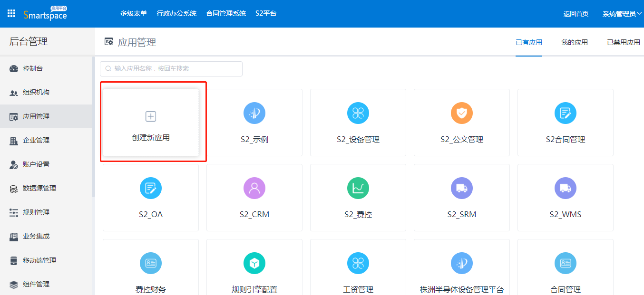The image size is (644, 295).
Task: Open the 合同管理系统 top menu
Action: click(226, 13)
